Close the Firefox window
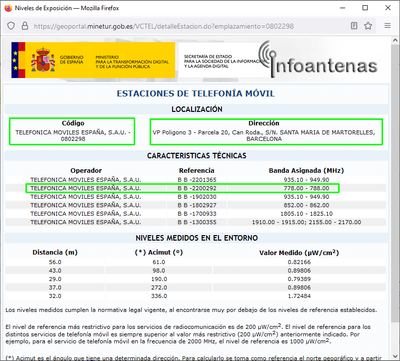This screenshot has width=400, height=361. (x=388, y=8)
